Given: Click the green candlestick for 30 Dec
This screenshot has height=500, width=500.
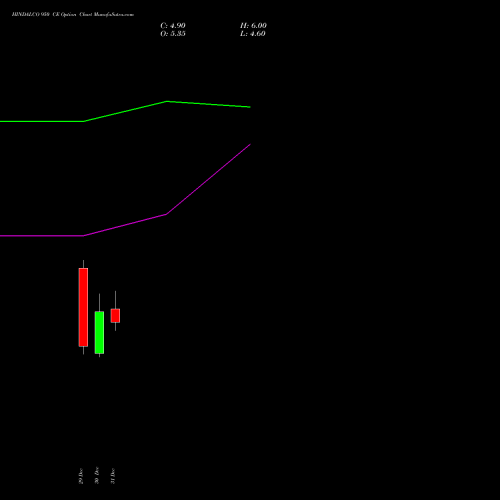Looking at the screenshot, I should coord(99,332).
